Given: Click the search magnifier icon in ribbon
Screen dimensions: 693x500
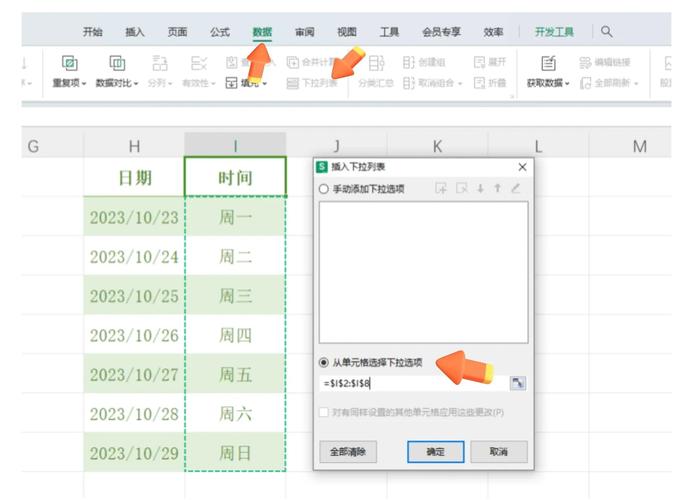Looking at the screenshot, I should (x=607, y=32).
